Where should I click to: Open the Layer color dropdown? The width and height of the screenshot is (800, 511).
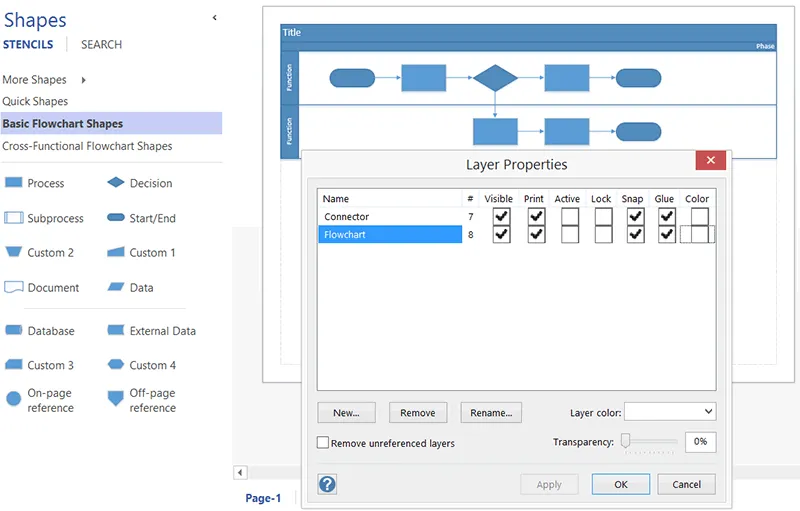(670, 412)
